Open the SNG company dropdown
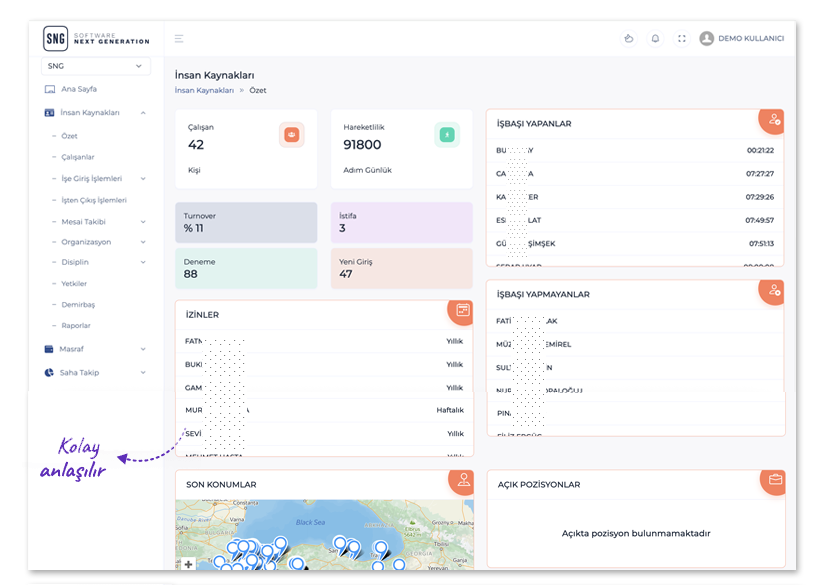The height and width of the screenshot is (585, 827). (x=96, y=66)
